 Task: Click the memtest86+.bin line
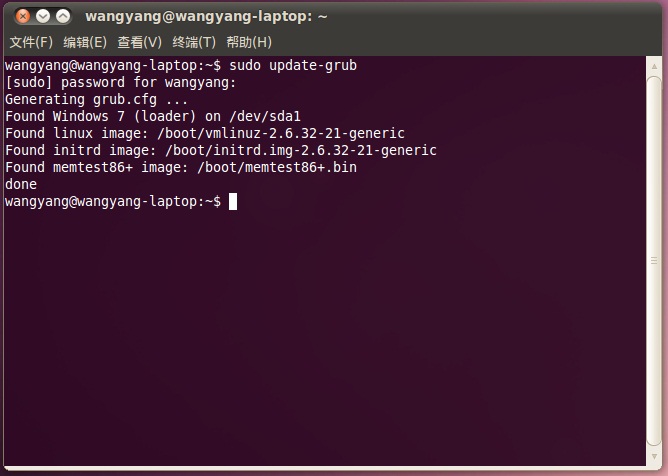[x=181, y=167]
